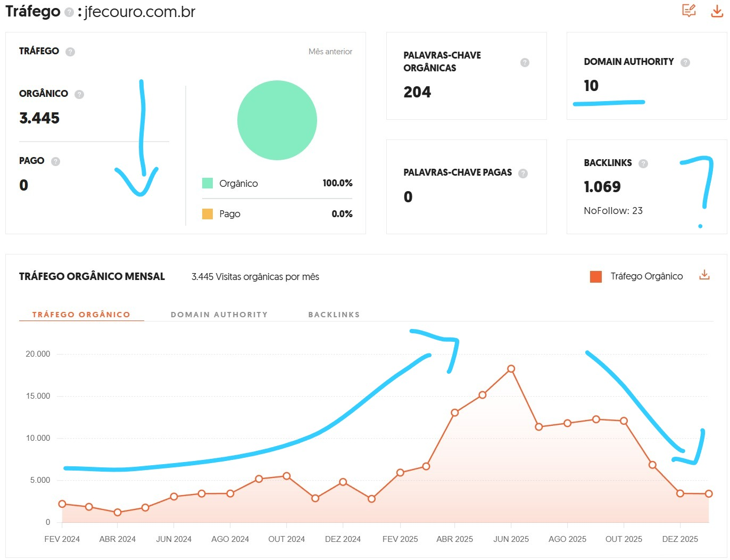Open the BACKLINKS chart tab
The width and height of the screenshot is (730, 560).
pyautogui.click(x=334, y=314)
